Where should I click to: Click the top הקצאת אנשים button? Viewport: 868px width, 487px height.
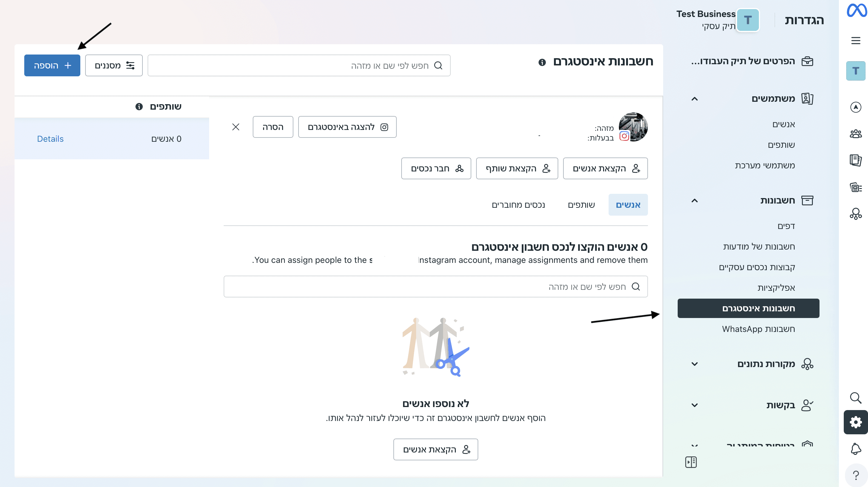605,168
